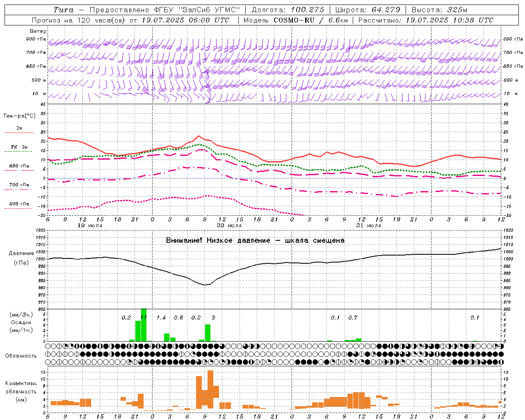Click the "21 июля" date label
This screenshot has width=525, height=420.
(368, 226)
